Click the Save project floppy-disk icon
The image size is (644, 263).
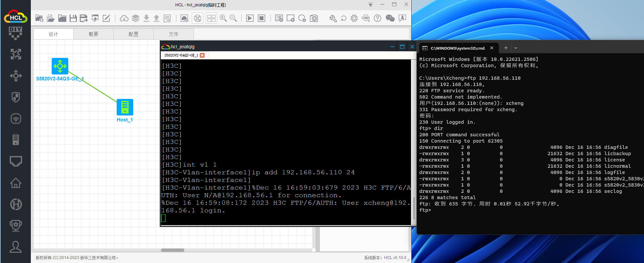(73, 18)
